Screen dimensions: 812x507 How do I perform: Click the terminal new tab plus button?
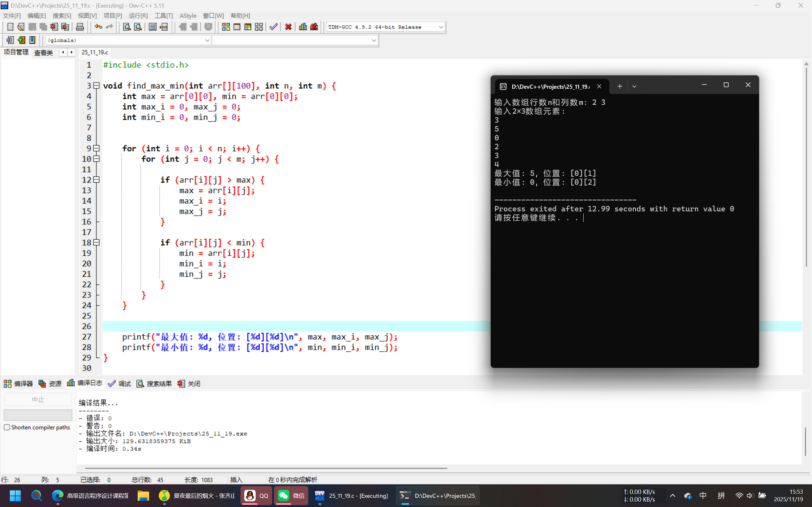[619, 87]
